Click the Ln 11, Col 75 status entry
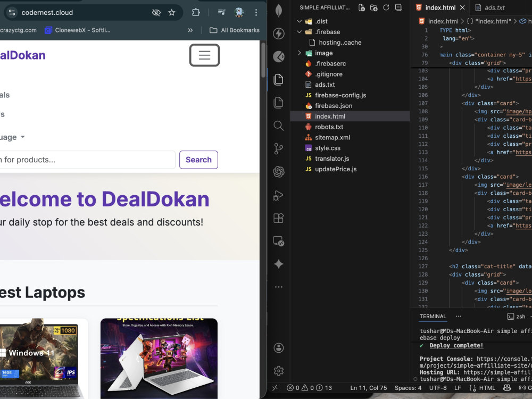 (369, 388)
